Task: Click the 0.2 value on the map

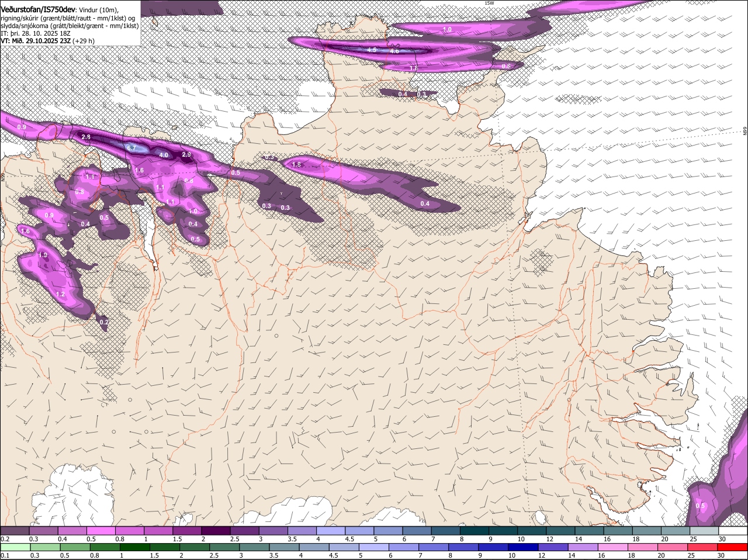Action: click(x=104, y=322)
